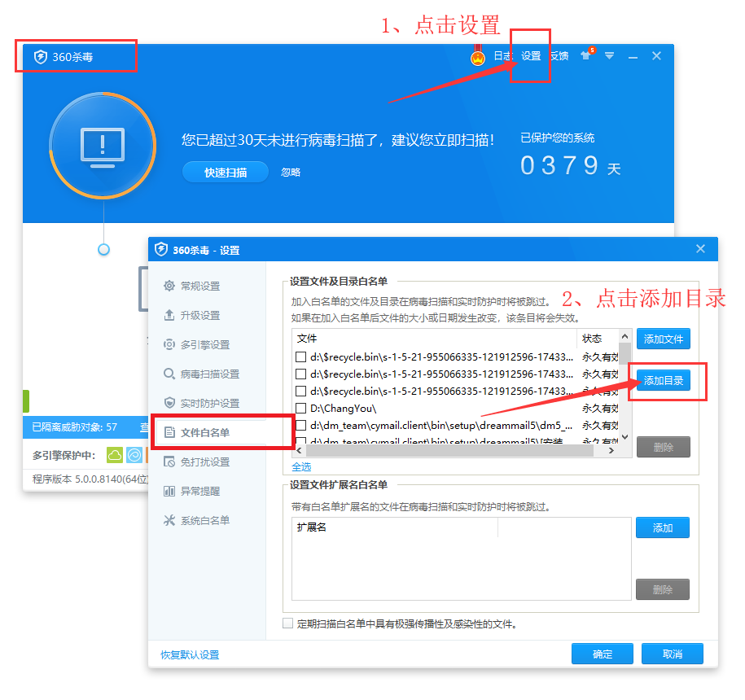Start a scan with the 快速扫描 button

226,173
